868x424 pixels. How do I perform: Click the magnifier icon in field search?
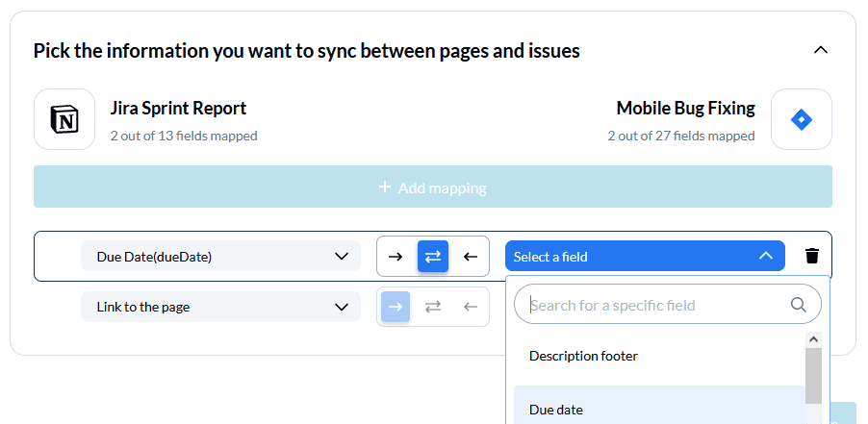pos(799,305)
